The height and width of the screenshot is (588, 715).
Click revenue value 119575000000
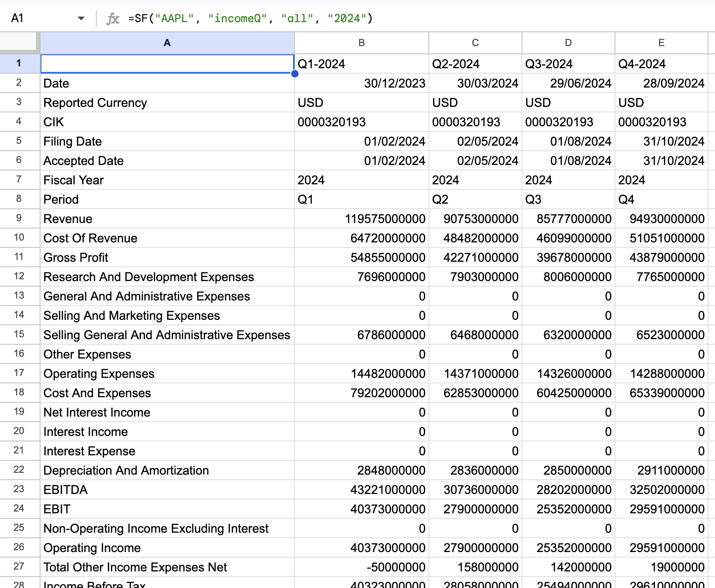(362, 219)
